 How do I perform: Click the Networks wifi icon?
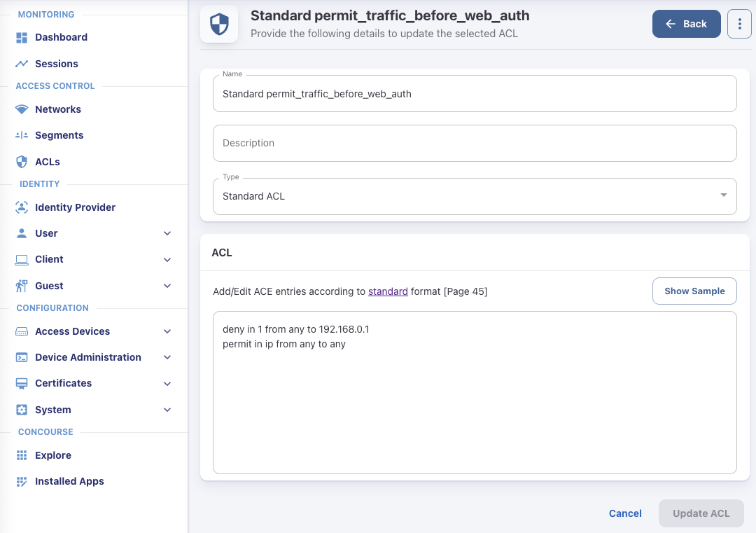[x=22, y=109]
